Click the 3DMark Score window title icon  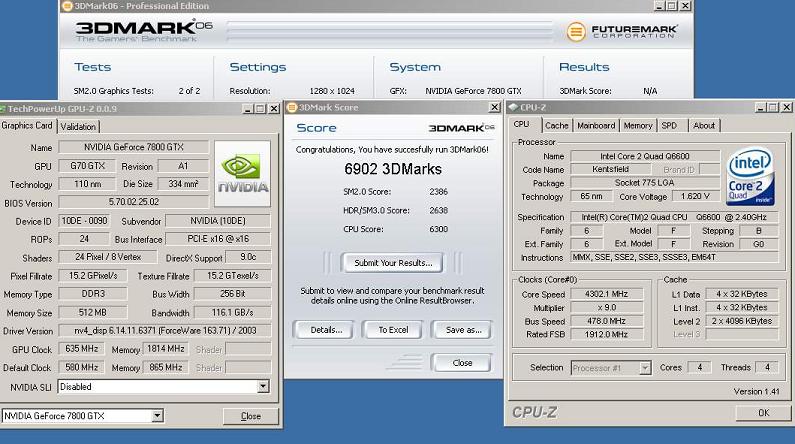point(292,107)
